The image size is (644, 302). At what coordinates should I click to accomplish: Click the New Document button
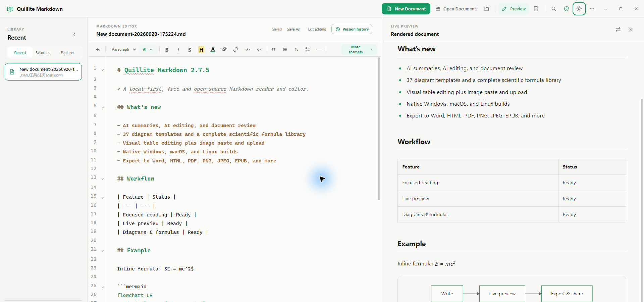[406, 9]
